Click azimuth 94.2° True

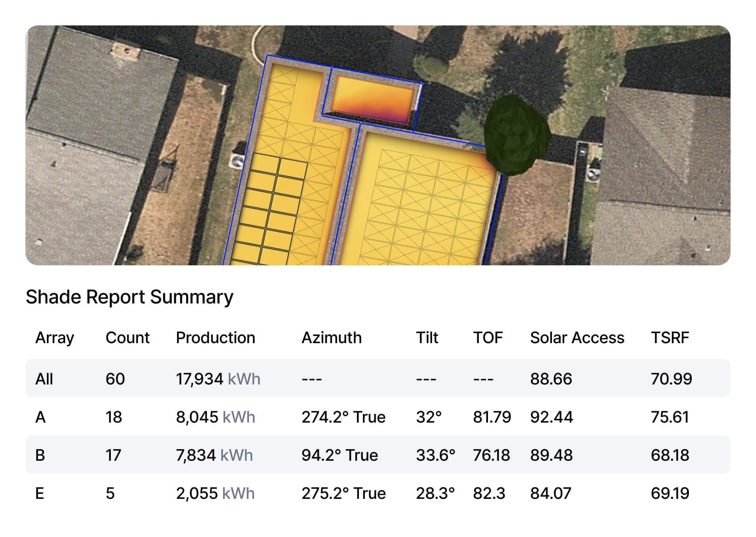coord(340,455)
